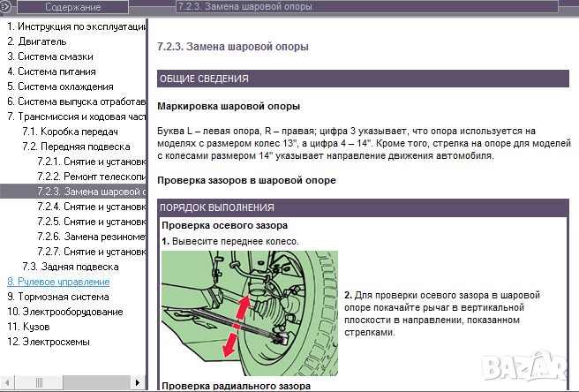Image resolution: width=579 pixels, height=392 pixels.
Task: Follow the 8. Рулевое управление link
Action: pos(58,282)
